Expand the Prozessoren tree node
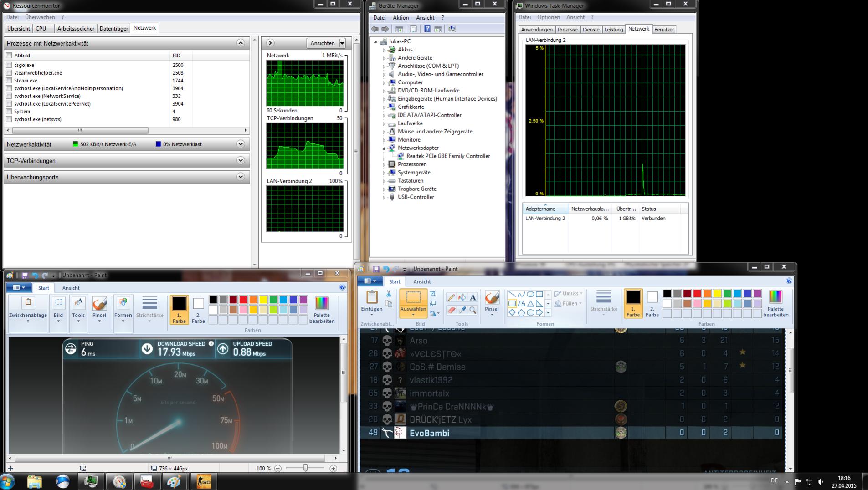 (x=384, y=164)
